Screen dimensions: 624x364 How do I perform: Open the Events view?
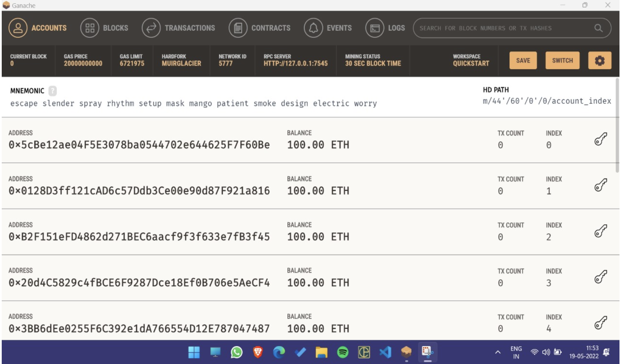point(313,28)
